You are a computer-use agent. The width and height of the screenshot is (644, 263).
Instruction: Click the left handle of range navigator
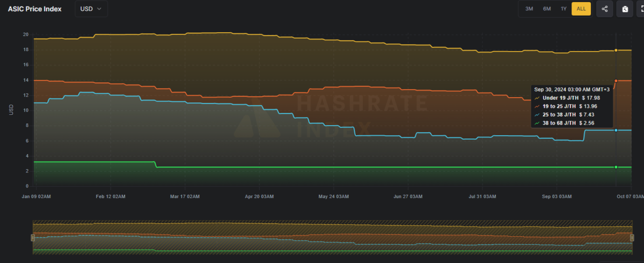click(x=33, y=237)
